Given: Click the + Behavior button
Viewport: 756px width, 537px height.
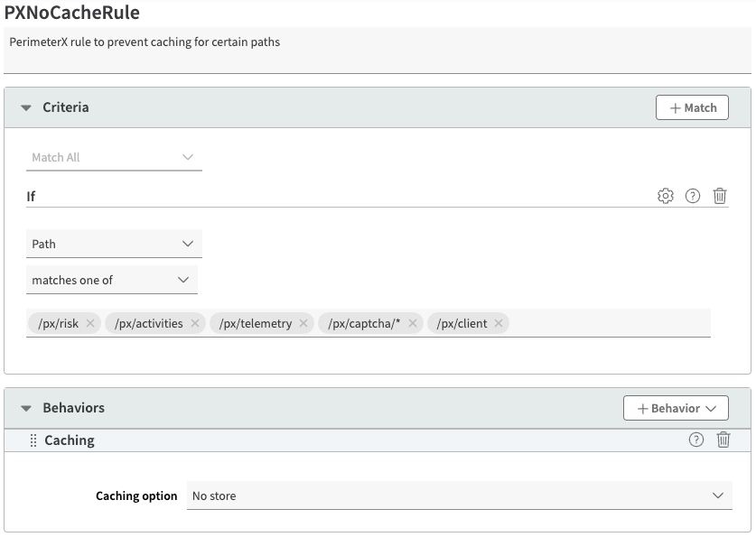Looking at the screenshot, I should [x=676, y=408].
